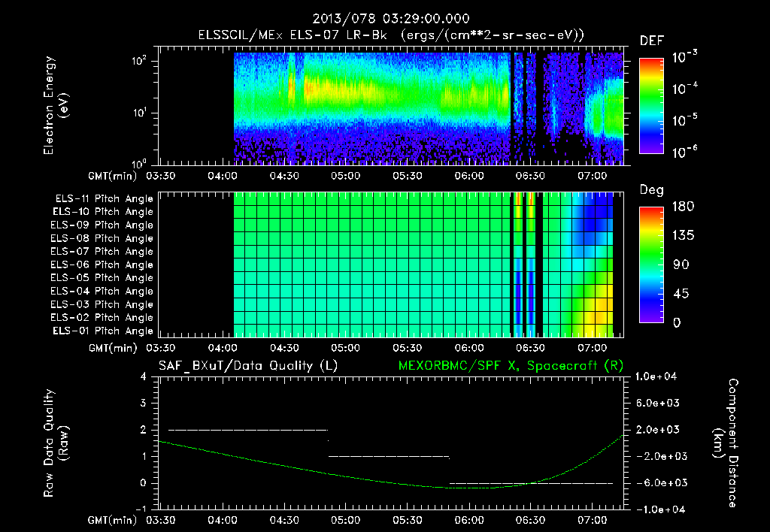Click the ELS-03 Pitch Angle row label
Image resolution: width=770 pixels, height=532 pixels.
102,305
